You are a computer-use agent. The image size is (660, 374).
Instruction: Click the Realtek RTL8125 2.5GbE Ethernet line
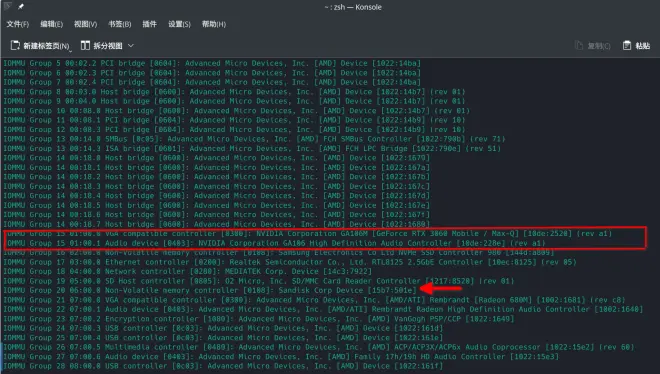click(x=290, y=262)
